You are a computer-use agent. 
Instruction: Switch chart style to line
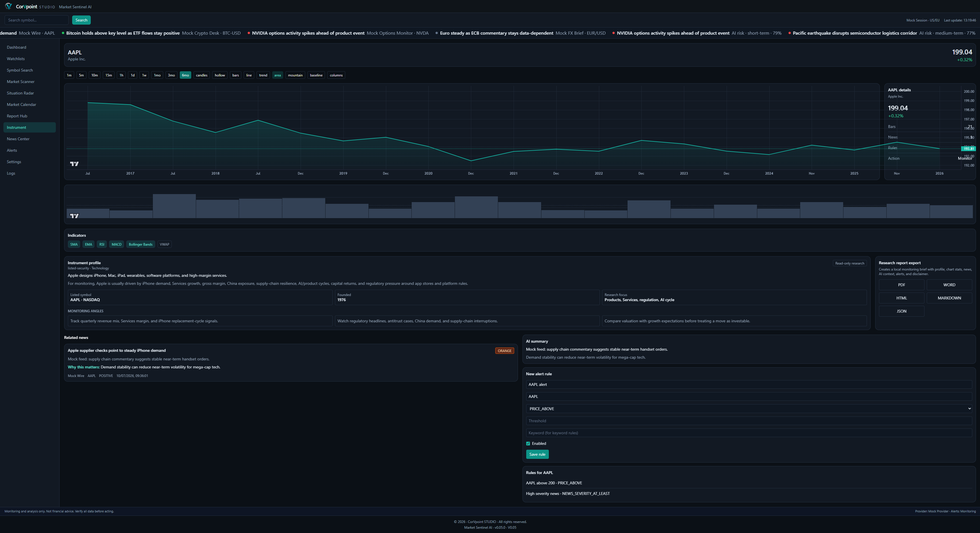pyautogui.click(x=249, y=75)
